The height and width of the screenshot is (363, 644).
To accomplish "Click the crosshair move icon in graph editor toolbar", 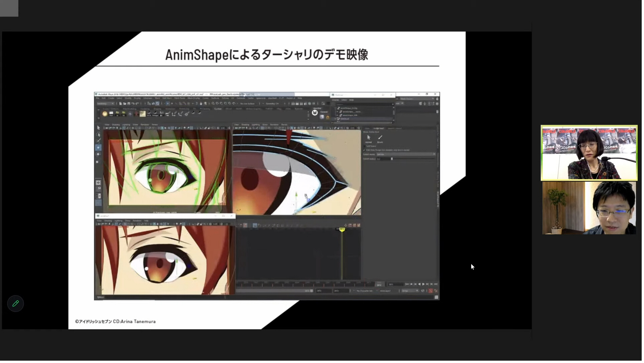I will (x=346, y=225).
